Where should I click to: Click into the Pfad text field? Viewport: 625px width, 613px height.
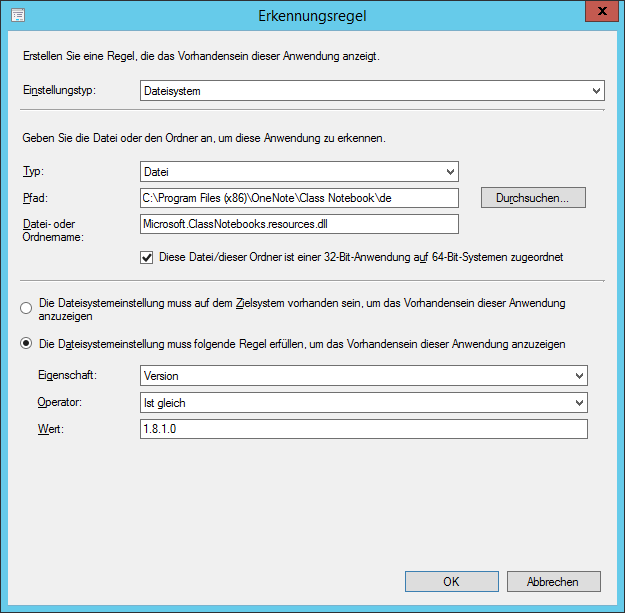coord(298,198)
